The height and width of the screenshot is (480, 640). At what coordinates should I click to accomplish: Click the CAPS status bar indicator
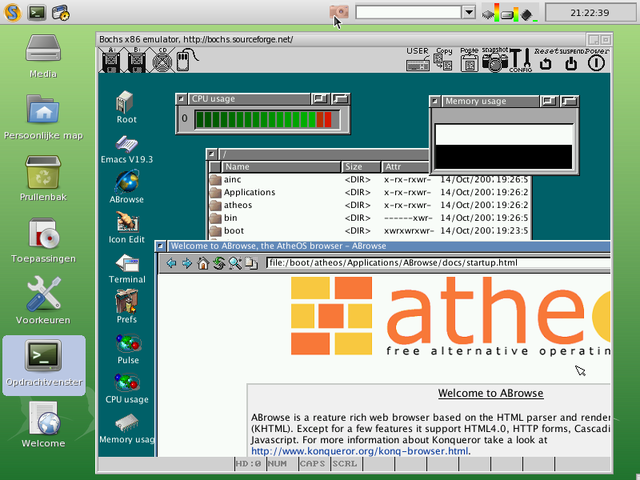tap(312, 464)
